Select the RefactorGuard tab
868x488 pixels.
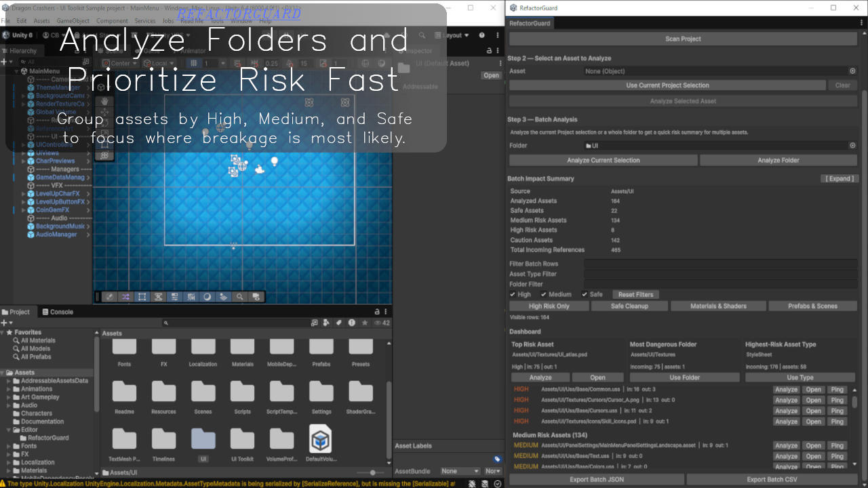(530, 23)
